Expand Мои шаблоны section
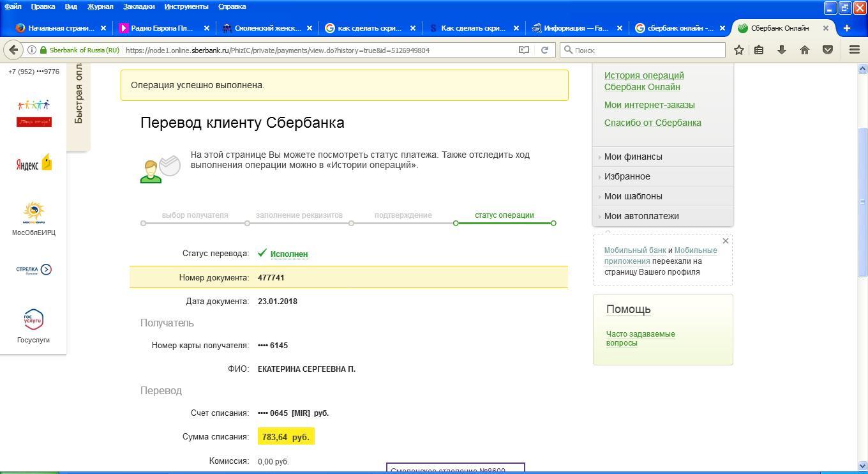The width and height of the screenshot is (868, 474). [x=663, y=196]
